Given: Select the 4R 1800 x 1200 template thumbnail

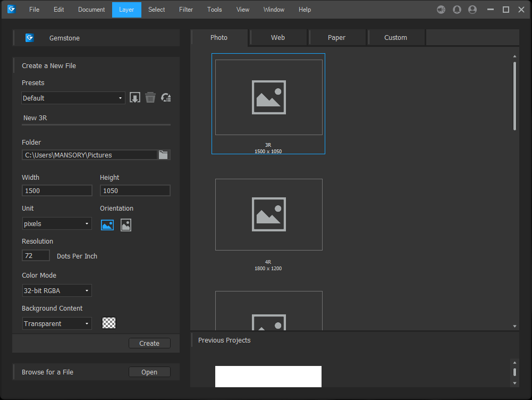Looking at the screenshot, I should (268, 214).
